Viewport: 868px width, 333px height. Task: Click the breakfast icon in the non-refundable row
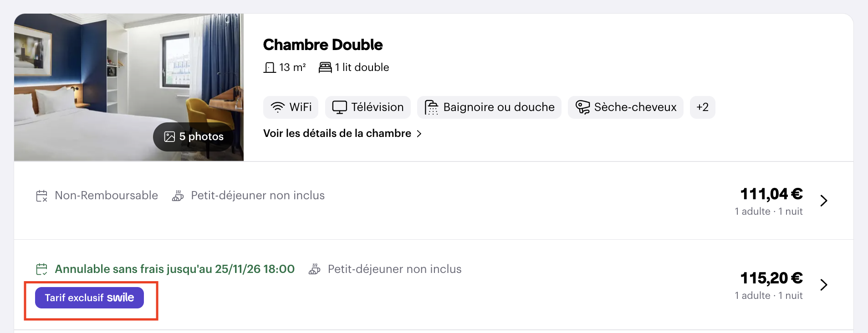(x=178, y=196)
